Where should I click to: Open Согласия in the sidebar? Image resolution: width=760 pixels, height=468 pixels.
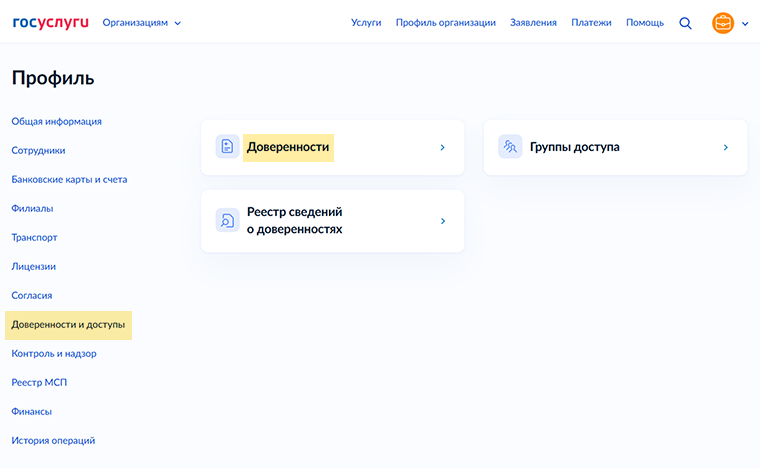32,296
